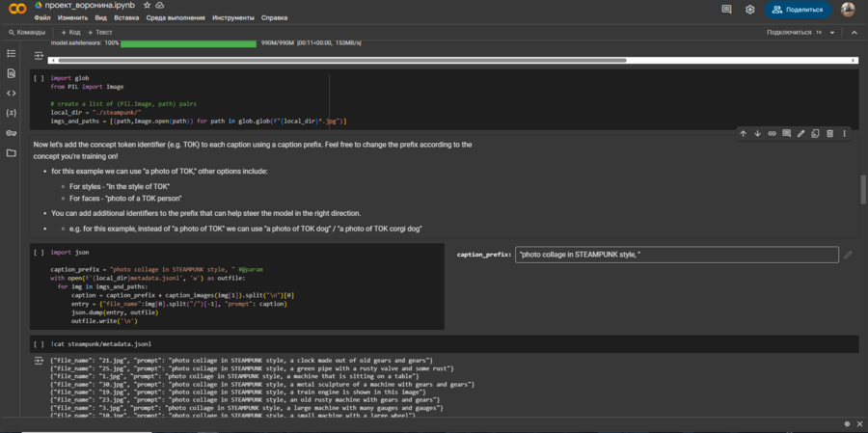Delete the cell using the trash icon
Screen dimensions: 868x433
click(x=830, y=133)
